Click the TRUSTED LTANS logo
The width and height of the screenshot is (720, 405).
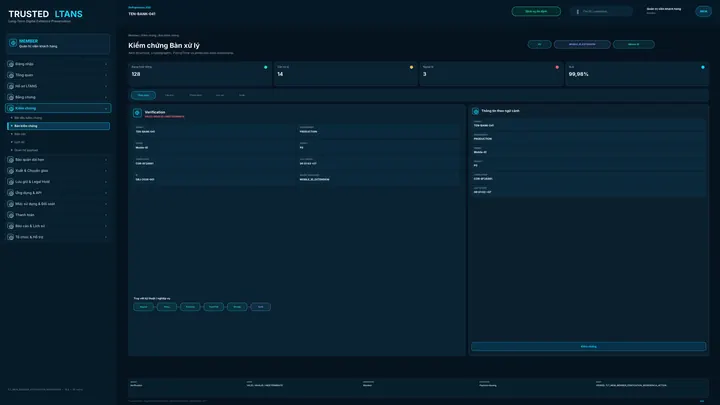coord(45,14)
